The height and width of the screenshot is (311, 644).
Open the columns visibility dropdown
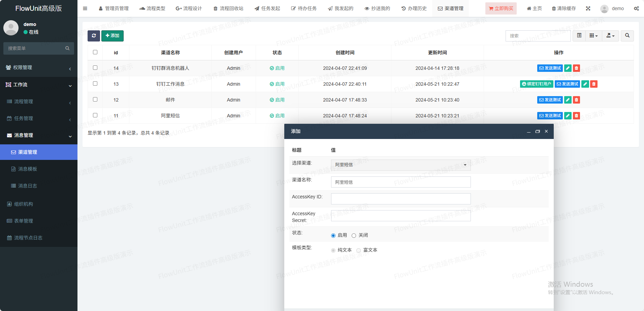593,36
